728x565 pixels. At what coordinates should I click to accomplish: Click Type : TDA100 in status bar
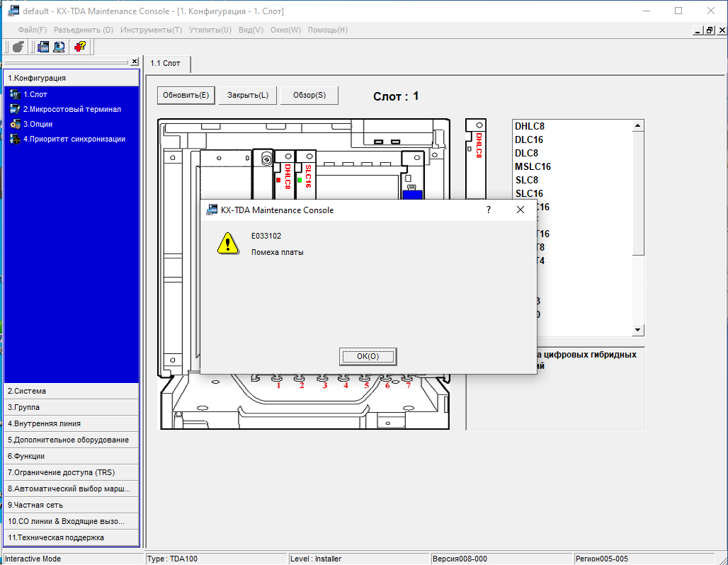coord(172,559)
